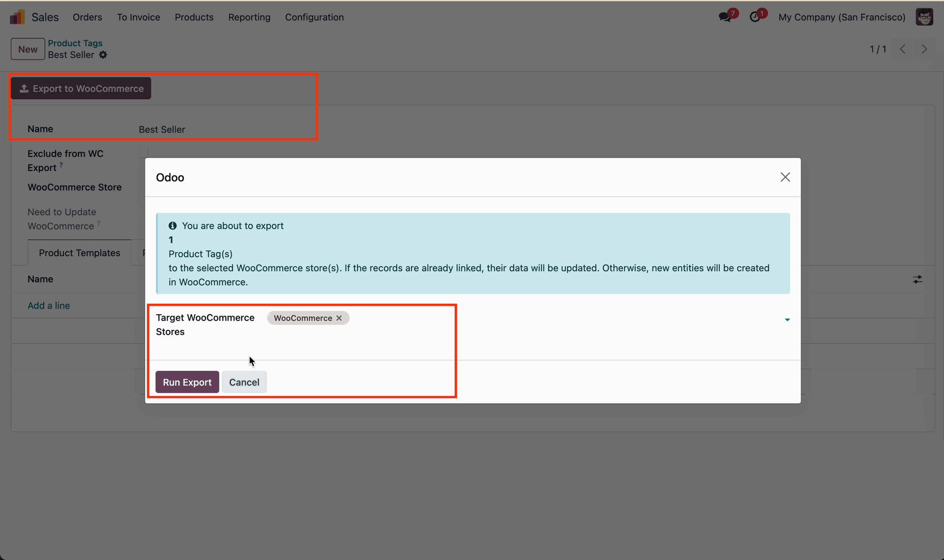The width and height of the screenshot is (944, 560).
Task: Open the Orders menu
Action: tap(88, 17)
